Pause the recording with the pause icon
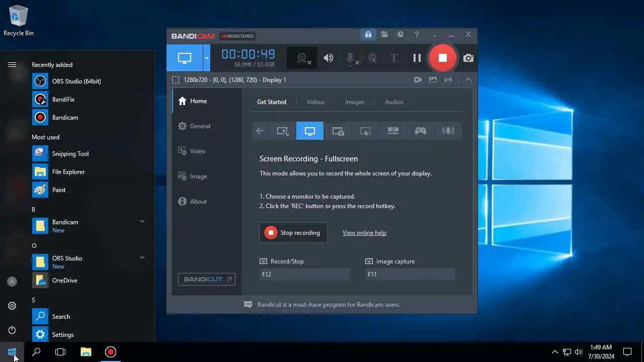This screenshot has height=362, width=644. 417,58
